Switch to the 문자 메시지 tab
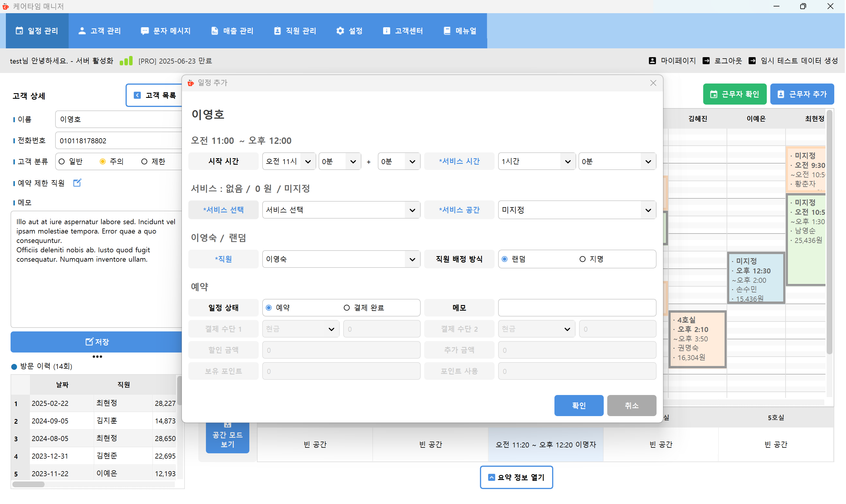 point(165,30)
